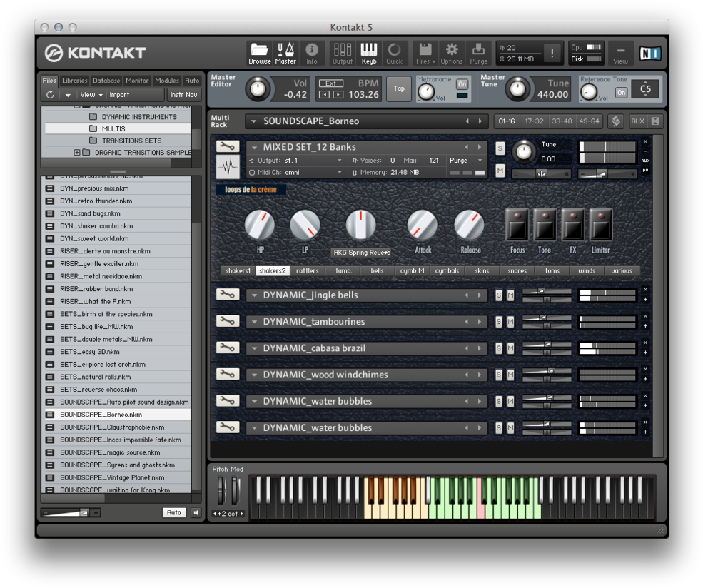Open the Midi Ch omni dropdown
703x588 pixels.
click(x=296, y=173)
